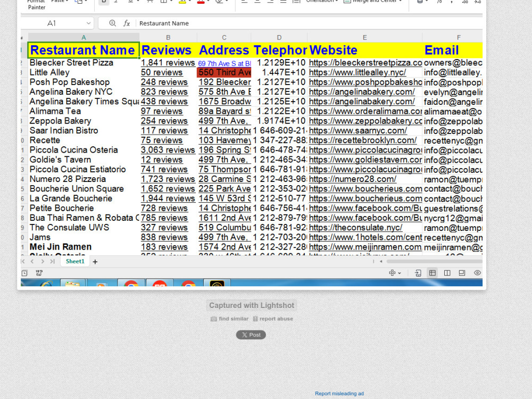Go to next sheet tab arrow
The height and width of the screenshot is (399, 532).
43,261
